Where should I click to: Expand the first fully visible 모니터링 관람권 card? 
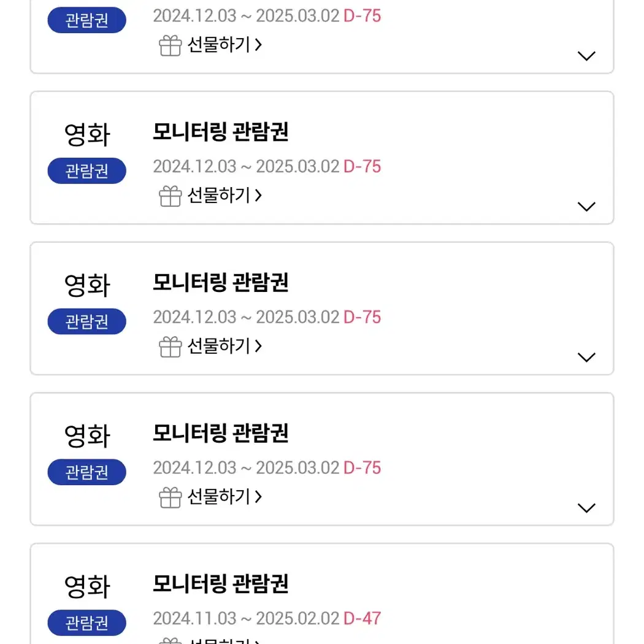[x=586, y=207]
